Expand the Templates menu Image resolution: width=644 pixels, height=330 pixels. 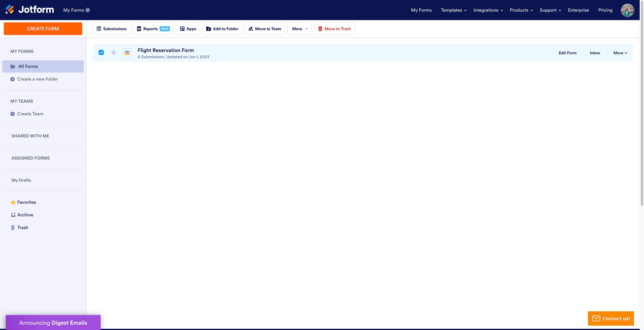tap(454, 10)
